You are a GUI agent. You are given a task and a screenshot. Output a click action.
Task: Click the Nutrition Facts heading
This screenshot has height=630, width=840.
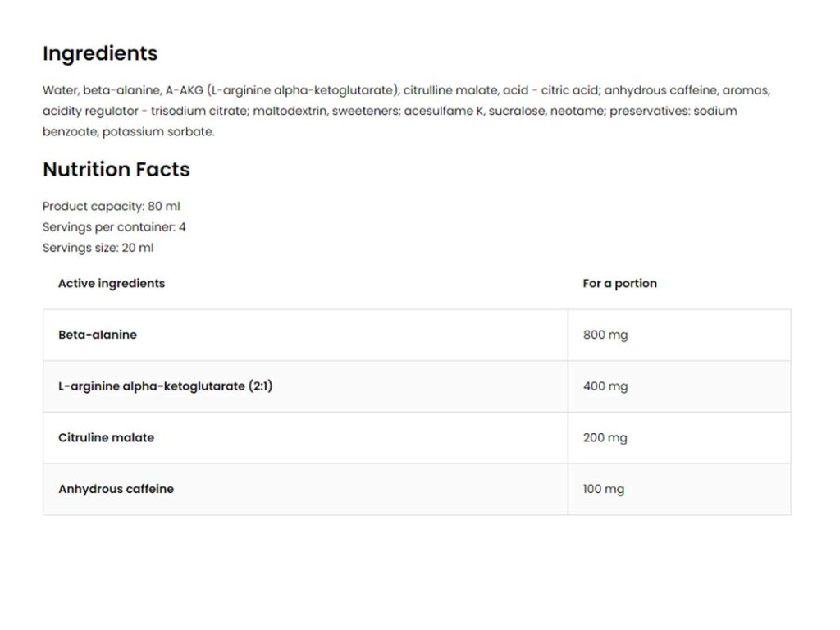coord(116,170)
